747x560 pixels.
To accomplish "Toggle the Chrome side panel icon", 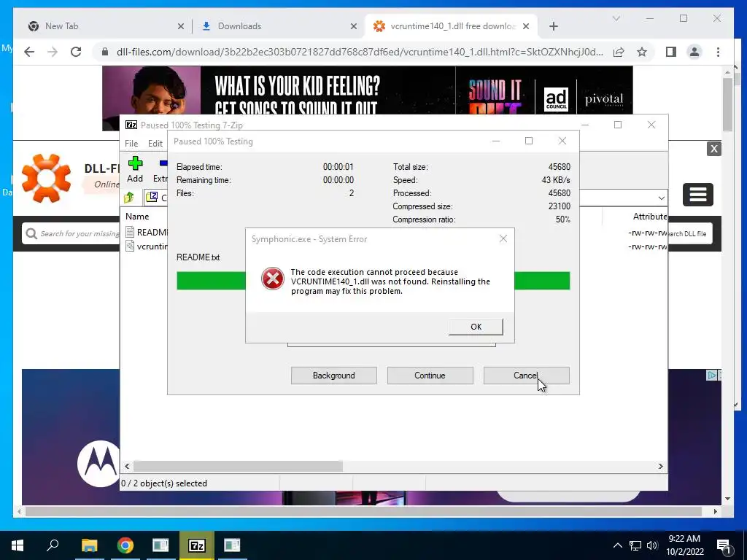I will pyautogui.click(x=671, y=52).
